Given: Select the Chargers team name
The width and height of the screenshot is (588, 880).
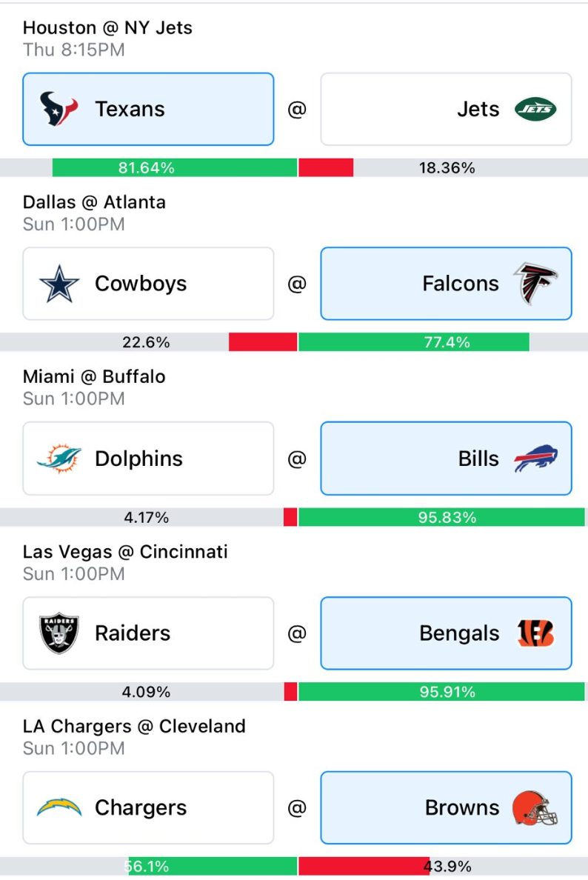Looking at the screenshot, I should tap(141, 807).
